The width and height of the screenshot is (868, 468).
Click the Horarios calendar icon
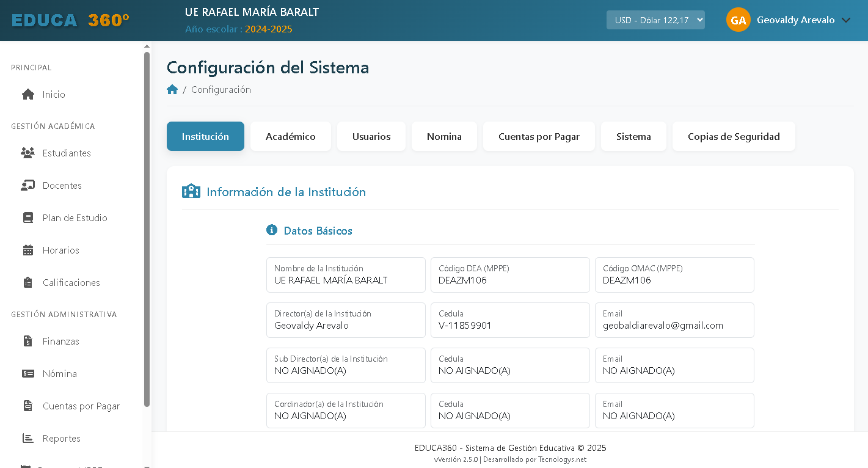coord(28,250)
